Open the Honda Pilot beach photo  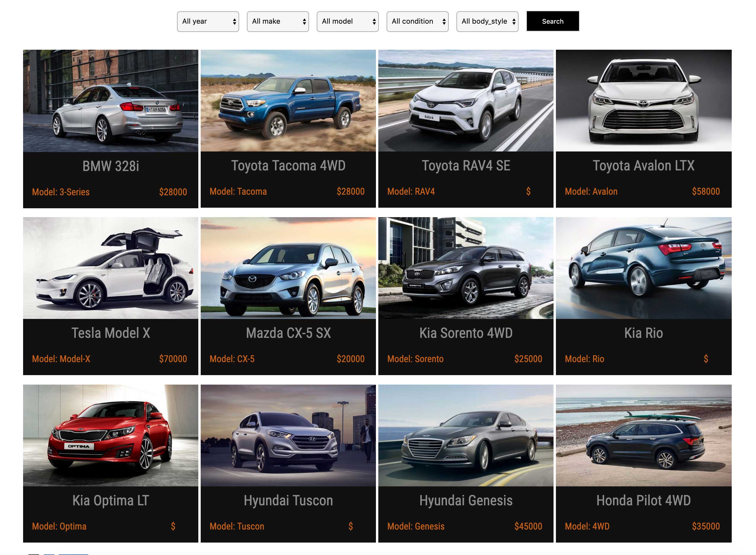pos(644,435)
